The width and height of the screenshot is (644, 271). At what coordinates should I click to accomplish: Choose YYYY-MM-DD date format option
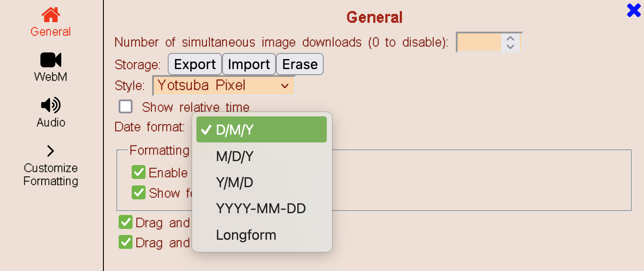point(261,209)
